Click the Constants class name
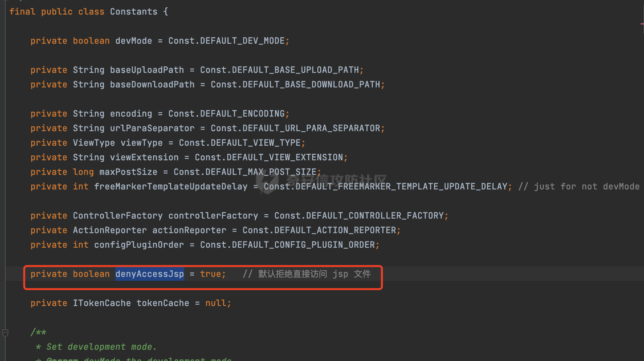Image resolution: width=644 pixels, height=361 pixels. click(134, 12)
